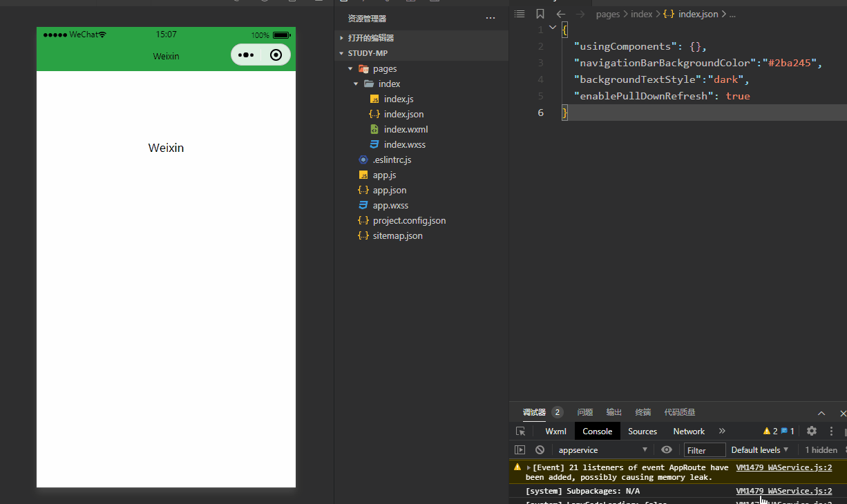Viewport: 847px width, 504px height.
Task: Click the "enablePullDownRefresh" key in the editor
Action: [641, 96]
